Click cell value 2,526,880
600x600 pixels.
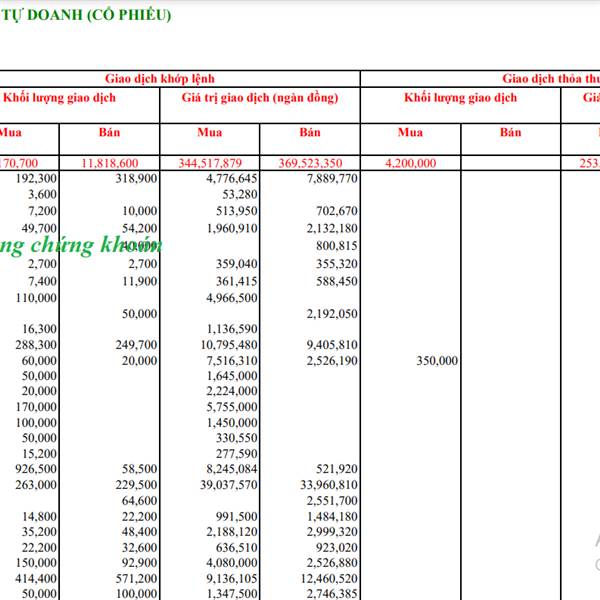point(332,563)
